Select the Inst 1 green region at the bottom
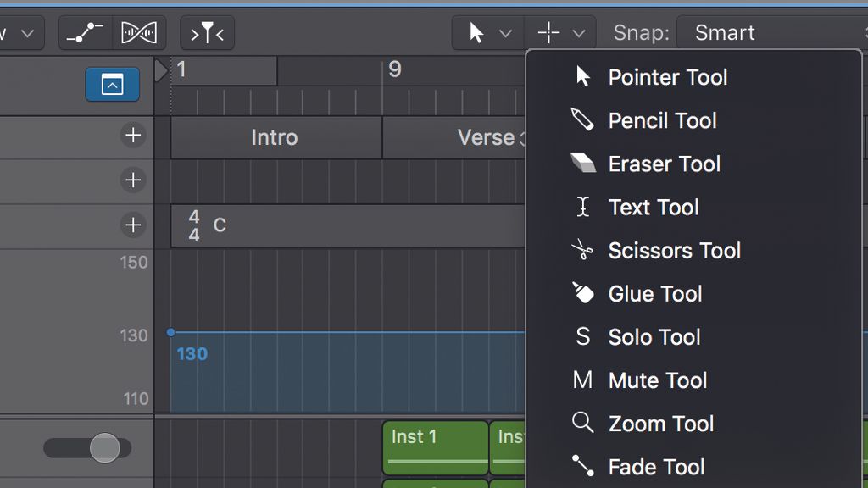The height and width of the screenshot is (488, 868). pyautogui.click(x=435, y=446)
